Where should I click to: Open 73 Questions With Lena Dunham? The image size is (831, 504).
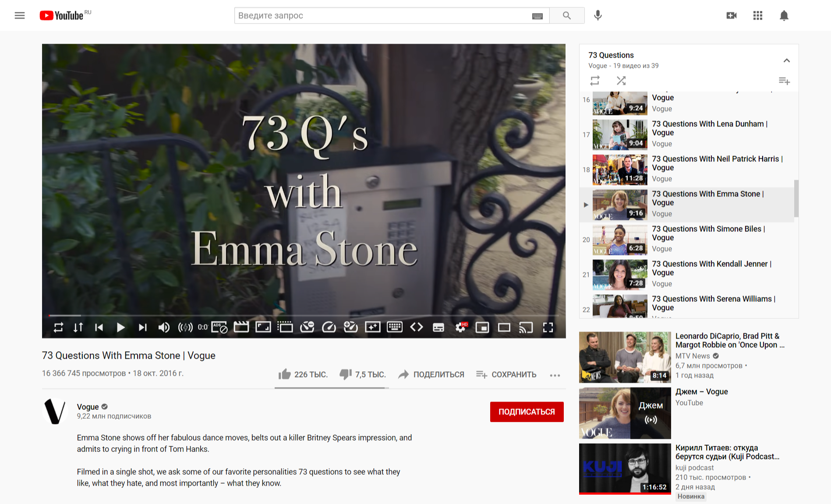pyautogui.click(x=687, y=135)
